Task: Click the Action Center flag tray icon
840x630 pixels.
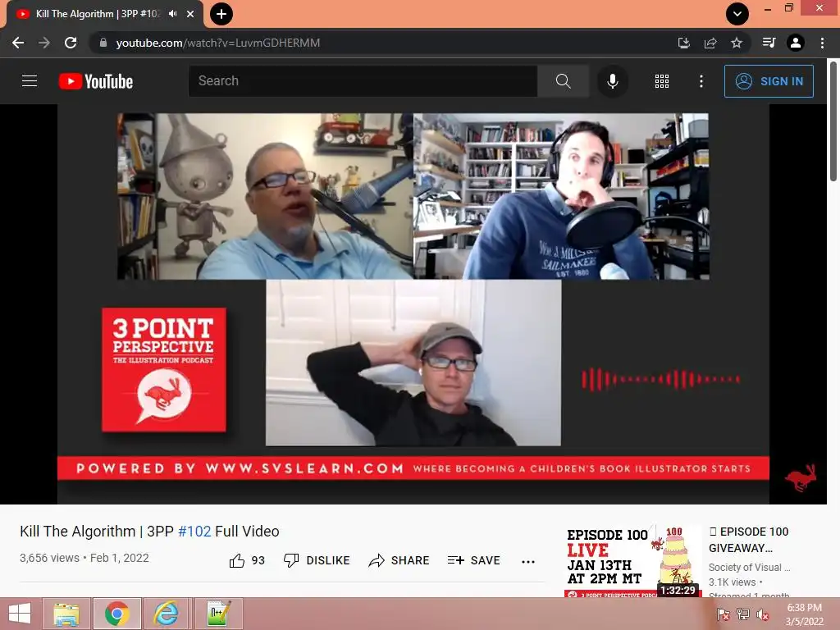Action: (724, 614)
